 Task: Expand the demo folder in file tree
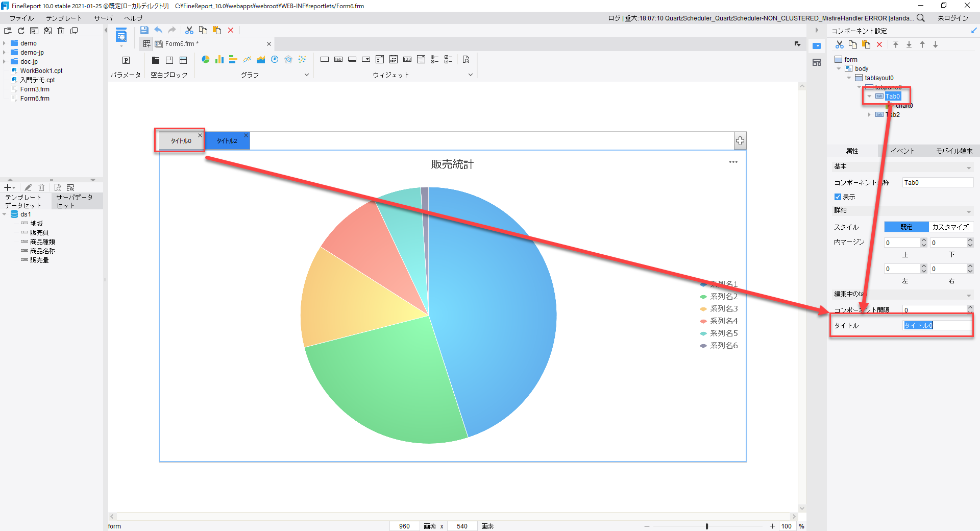point(5,43)
